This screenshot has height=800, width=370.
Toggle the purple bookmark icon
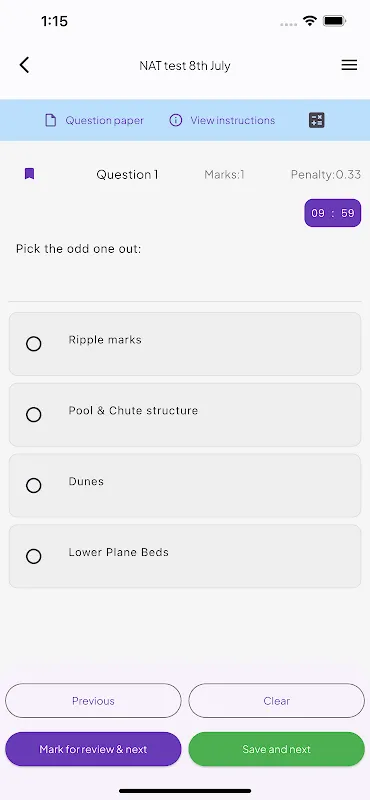[30, 174]
